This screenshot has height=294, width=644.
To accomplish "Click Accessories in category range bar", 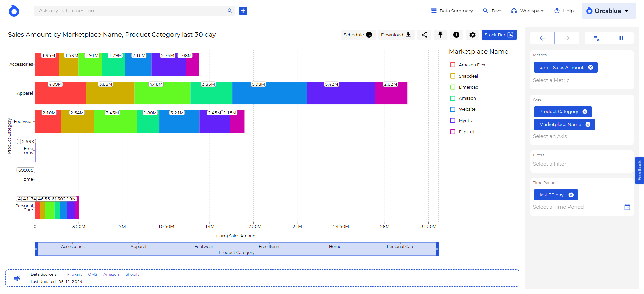I will (73, 247).
